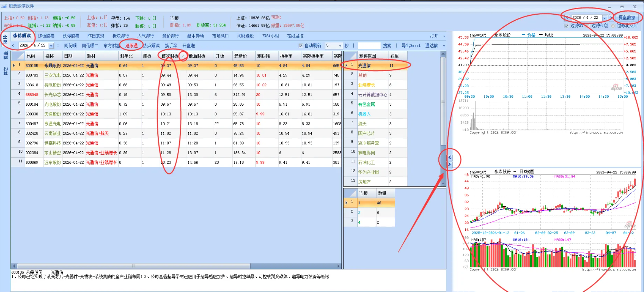Disable the 自动刷新 auto-refresh checkbox
This screenshot has width=644, height=292.
[301, 45]
